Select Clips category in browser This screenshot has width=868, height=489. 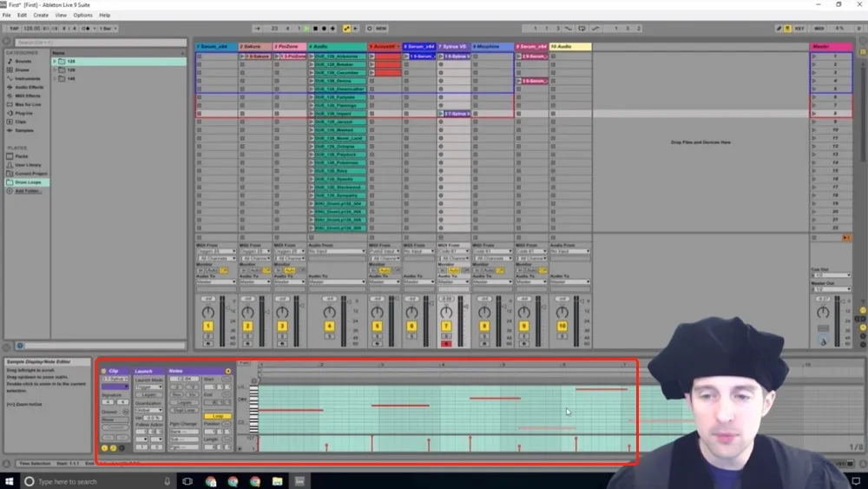(x=21, y=122)
